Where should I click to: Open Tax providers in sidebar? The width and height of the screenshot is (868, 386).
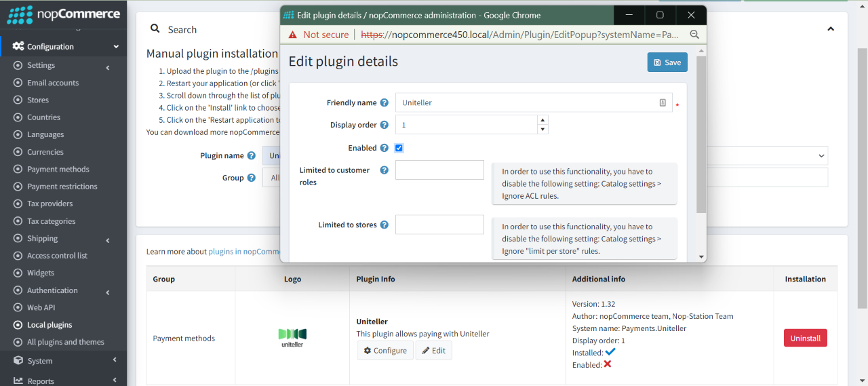tap(50, 204)
